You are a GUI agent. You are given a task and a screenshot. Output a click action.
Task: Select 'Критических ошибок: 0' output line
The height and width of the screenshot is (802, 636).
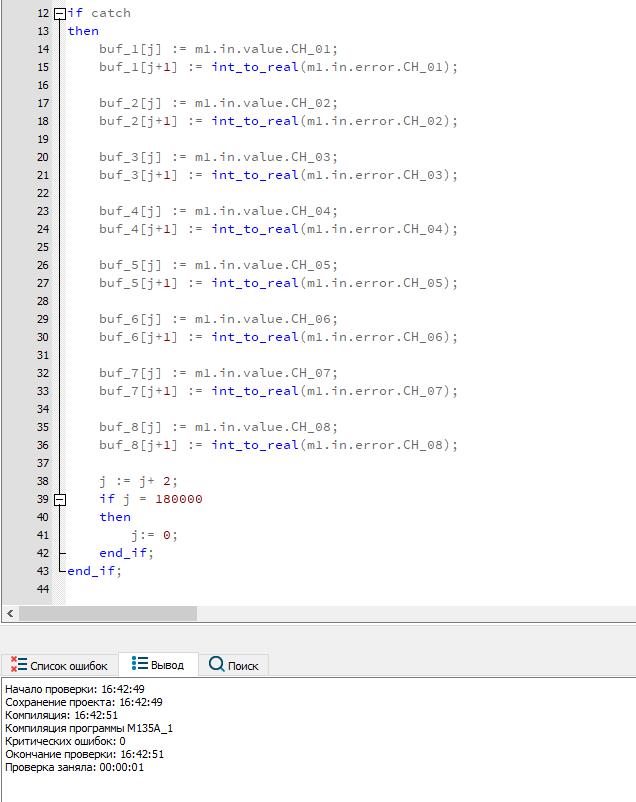coord(65,741)
